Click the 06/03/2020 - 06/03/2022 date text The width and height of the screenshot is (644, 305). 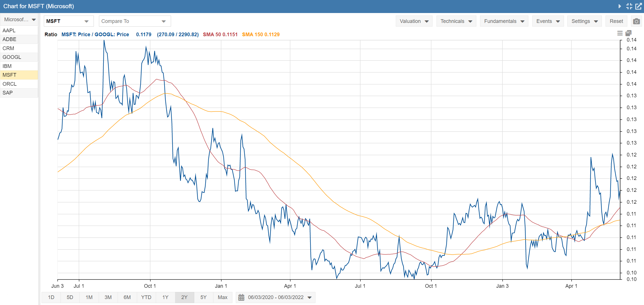pos(276,297)
